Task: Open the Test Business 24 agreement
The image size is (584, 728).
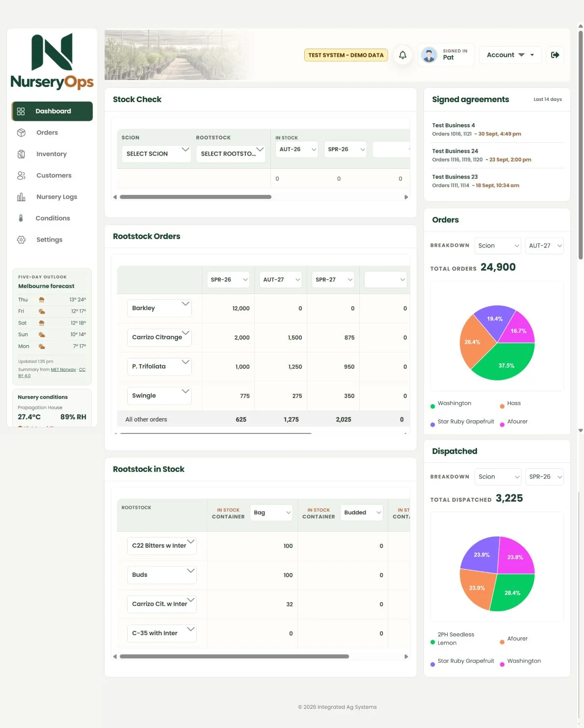Action: (497, 155)
